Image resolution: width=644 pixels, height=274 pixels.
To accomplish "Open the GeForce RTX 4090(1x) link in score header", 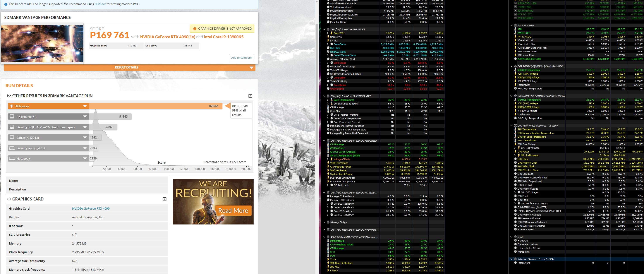I will 168,37.
